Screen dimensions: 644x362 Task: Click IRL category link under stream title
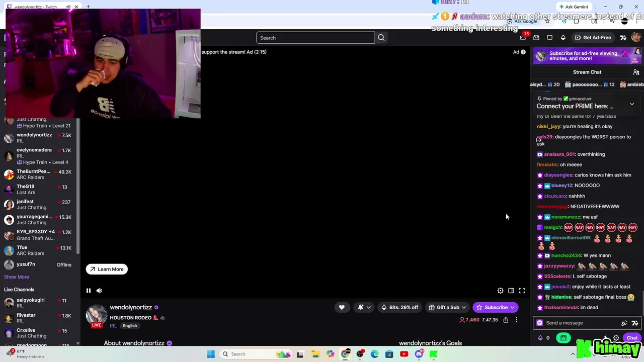pos(113,326)
